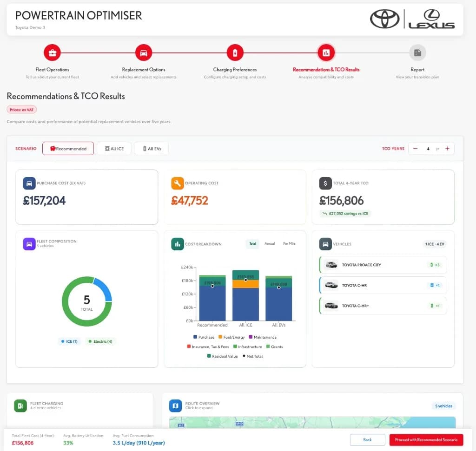Viewport: 476px width, 451px height.
Task: Toggle the ICE (1) legend chip
Action: [70, 341]
